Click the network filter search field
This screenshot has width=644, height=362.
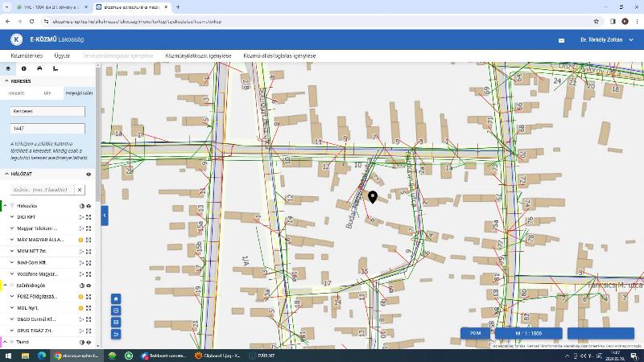coord(43,190)
